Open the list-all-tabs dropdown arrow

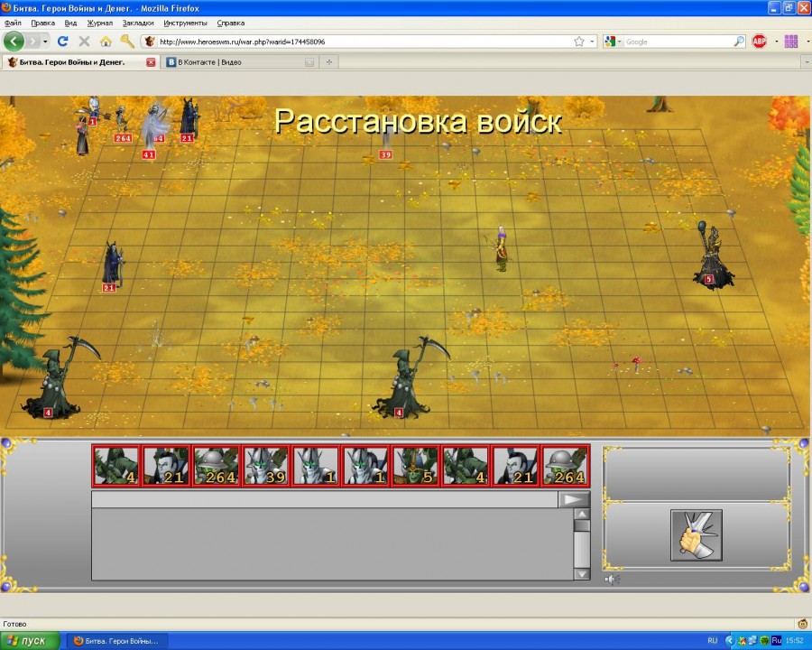807,62
